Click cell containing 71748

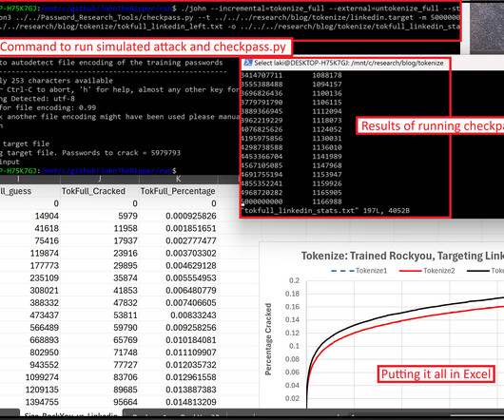click(x=100, y=353)
